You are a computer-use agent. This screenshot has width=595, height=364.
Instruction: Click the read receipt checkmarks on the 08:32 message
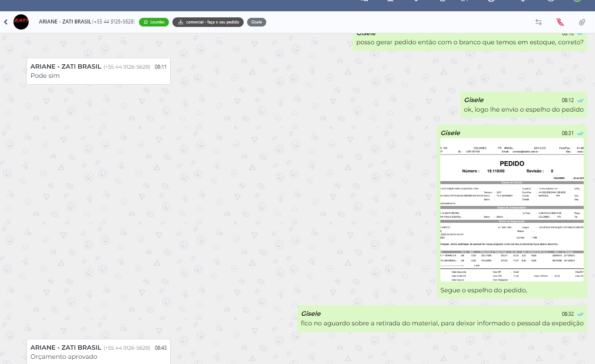[580, 314]
